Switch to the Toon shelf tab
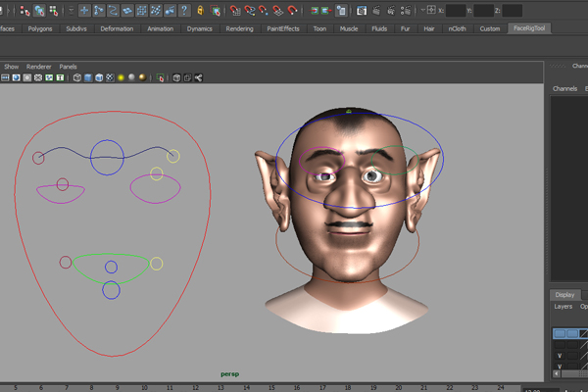Image resolution: width=588 pixels, height=392 pixels. pyautogui.click(x=319, y=28)
